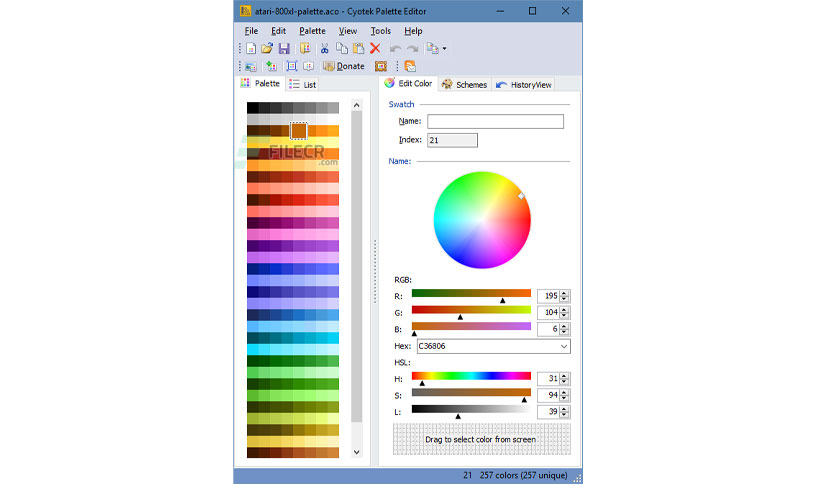Click the image palette icon starting the second toolbar
The height and width of the screenshot is (484, 836).
pyautogui.click(x=251, y=67)
